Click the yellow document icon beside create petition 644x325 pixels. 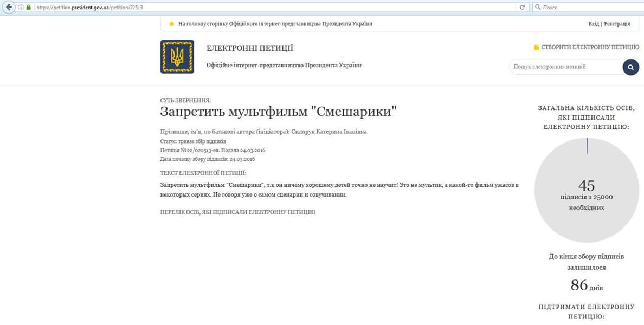536,47
